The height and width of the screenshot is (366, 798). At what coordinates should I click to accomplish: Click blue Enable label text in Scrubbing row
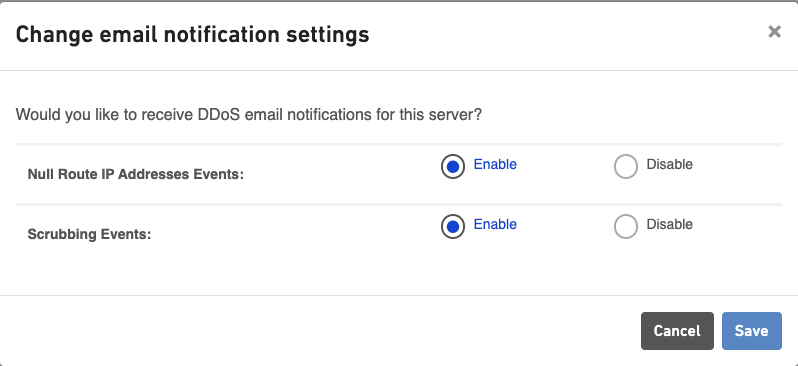tap(495, 224)
